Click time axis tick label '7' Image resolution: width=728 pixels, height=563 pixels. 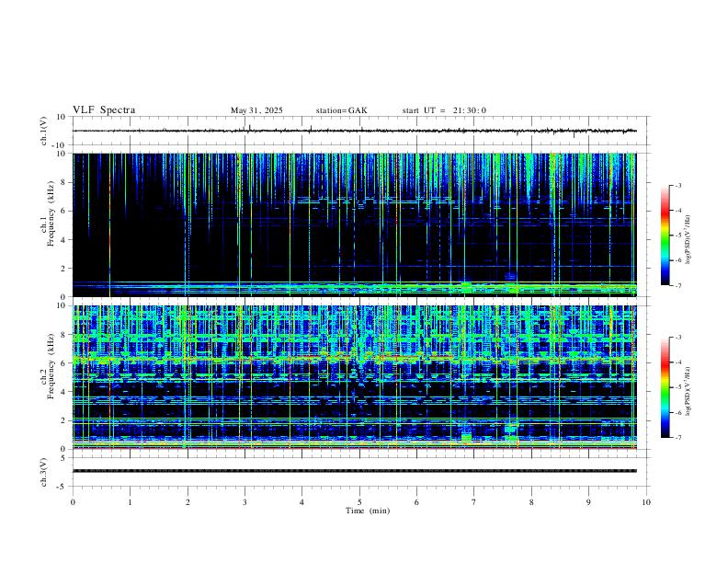pos(474,502)
